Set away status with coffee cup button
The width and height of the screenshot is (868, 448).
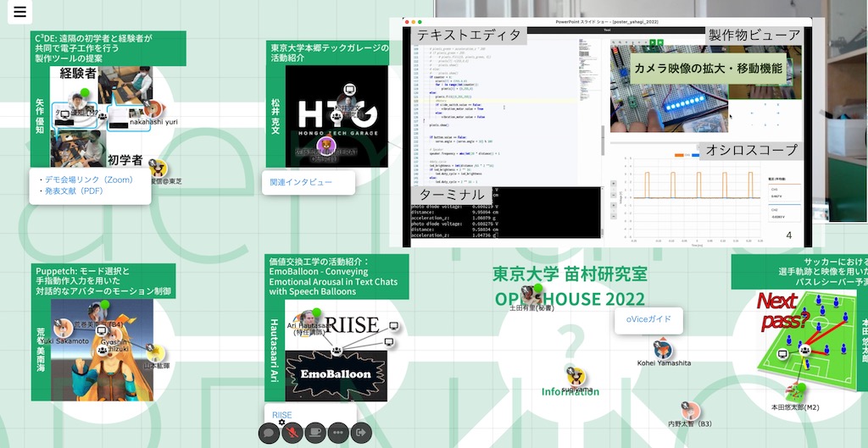[315, 433]
